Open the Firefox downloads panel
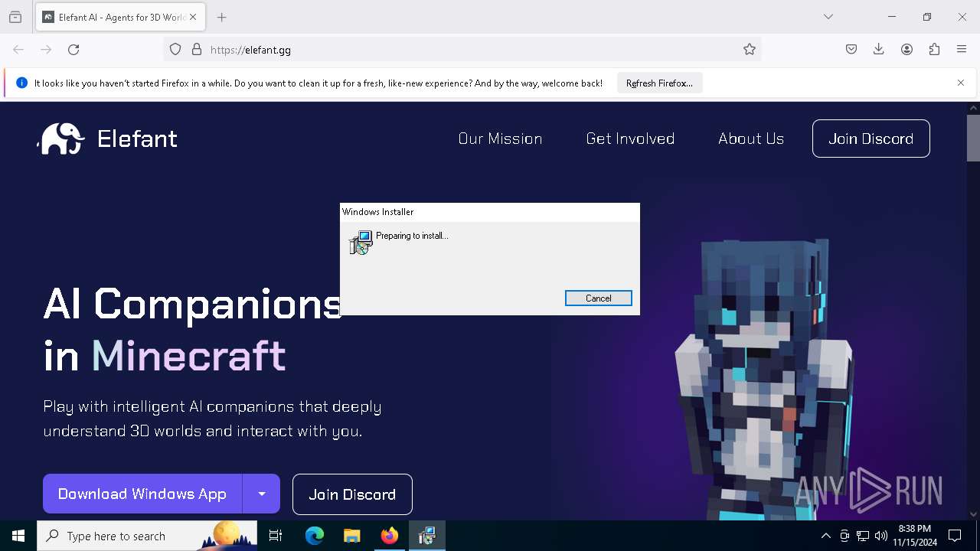Viewport: 980px width, 551px height. [879, 50]
